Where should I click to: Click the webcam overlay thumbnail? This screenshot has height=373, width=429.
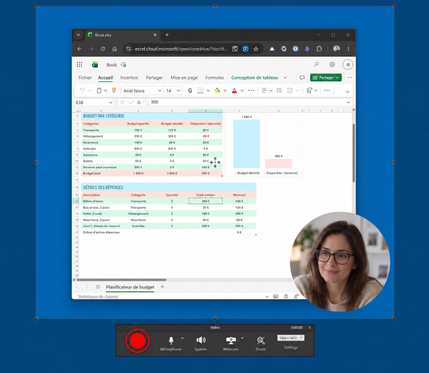pos(340,262)
